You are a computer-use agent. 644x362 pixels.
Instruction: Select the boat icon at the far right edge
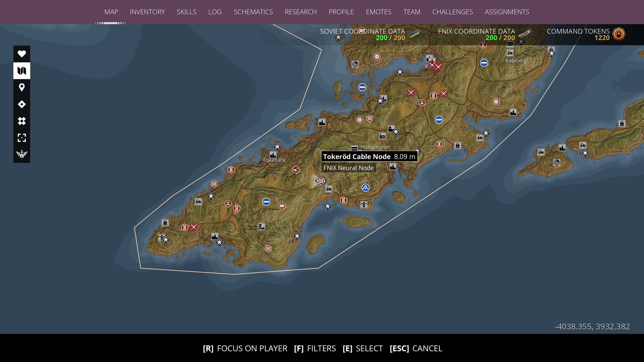622,123
